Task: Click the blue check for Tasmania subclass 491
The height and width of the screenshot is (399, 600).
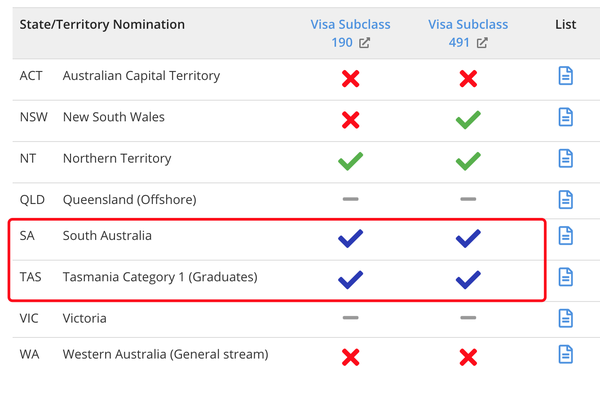Action: 468,280
